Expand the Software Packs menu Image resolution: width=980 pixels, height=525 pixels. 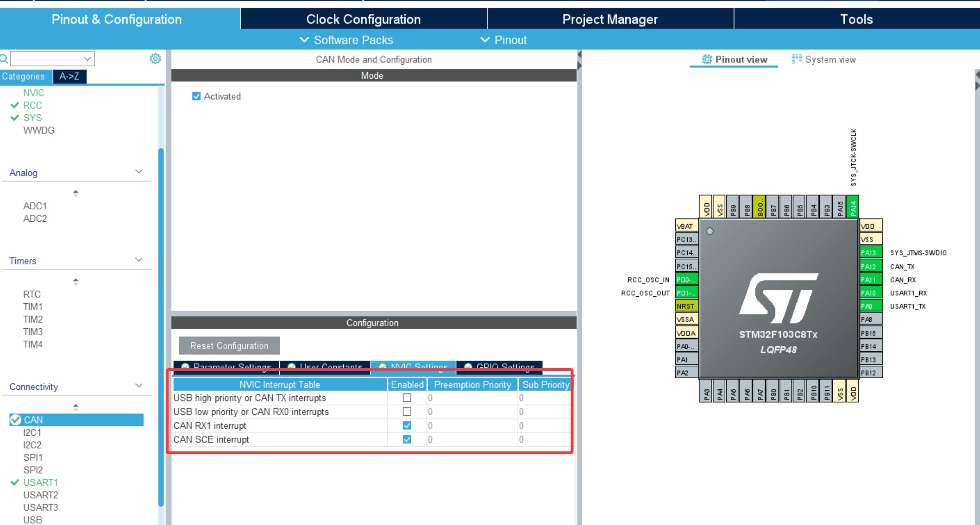(x=346, y=40)
